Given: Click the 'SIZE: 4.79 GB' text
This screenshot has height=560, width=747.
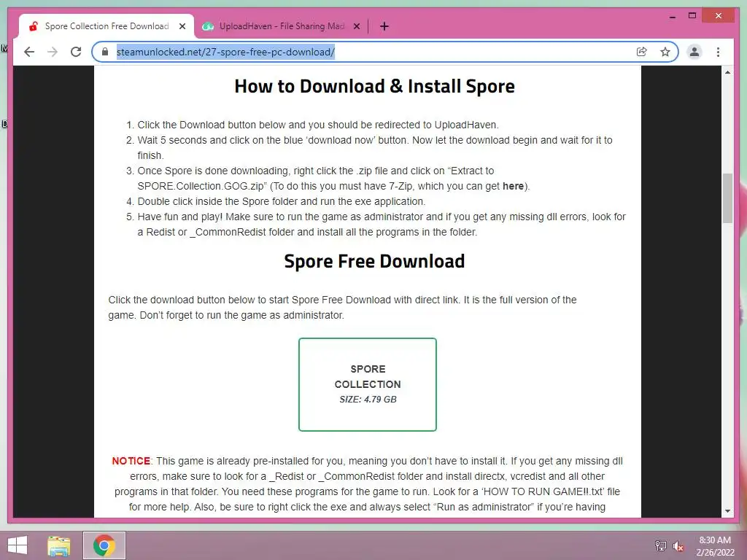Looking at the screenshot, I should coord(368,400).
